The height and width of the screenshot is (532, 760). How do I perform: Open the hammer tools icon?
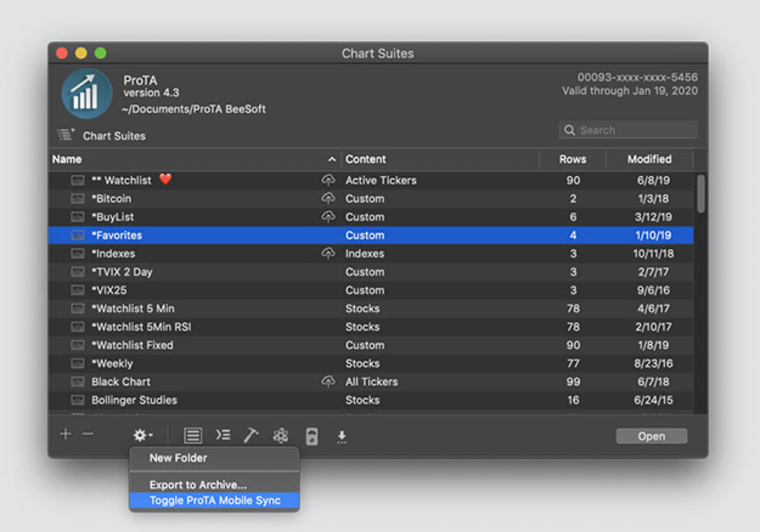[251, 435]
